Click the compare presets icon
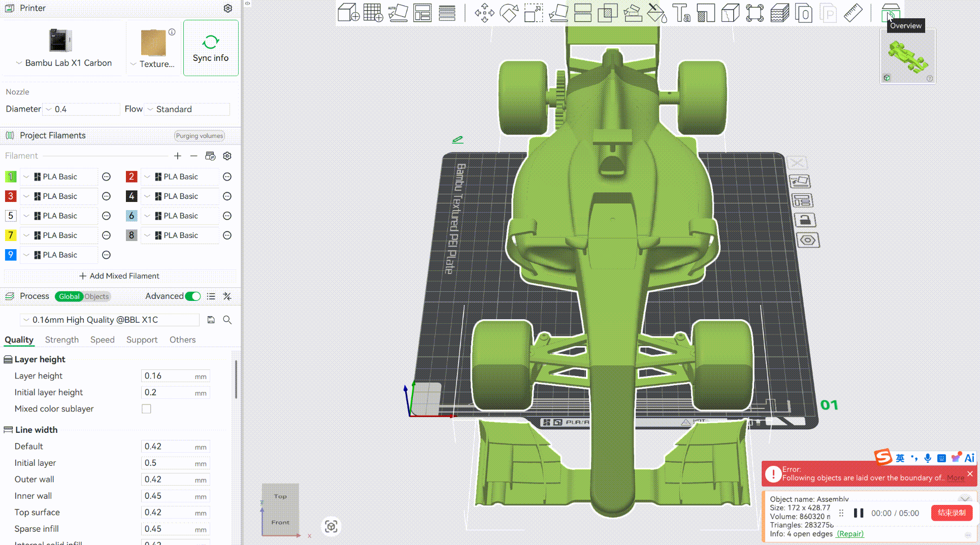This screenshot has width=980, height=545. (227, 296)
